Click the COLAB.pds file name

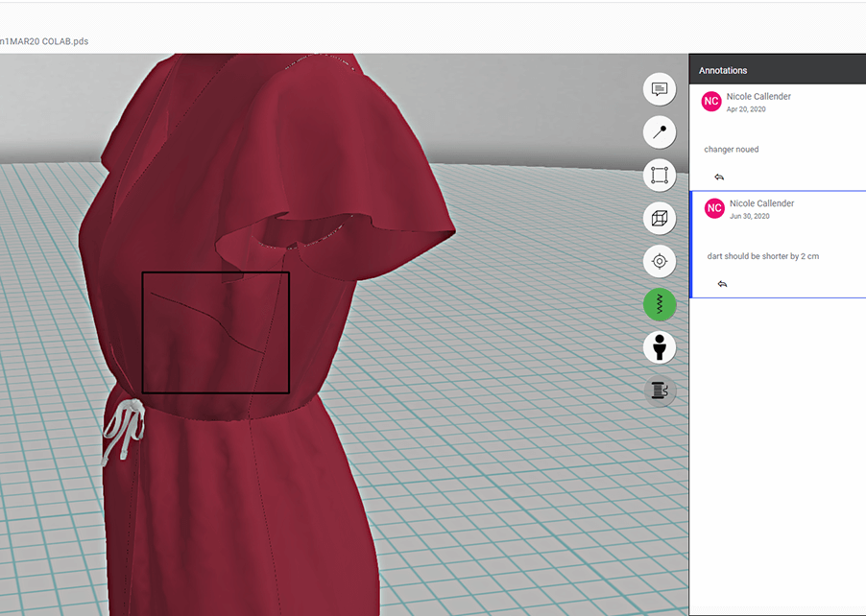45,41
